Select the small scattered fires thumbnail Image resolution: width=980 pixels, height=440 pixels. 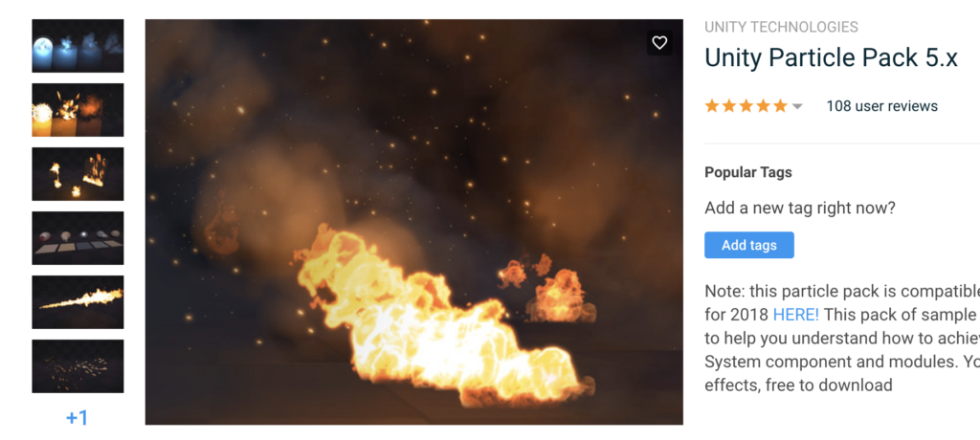point(78,174)
